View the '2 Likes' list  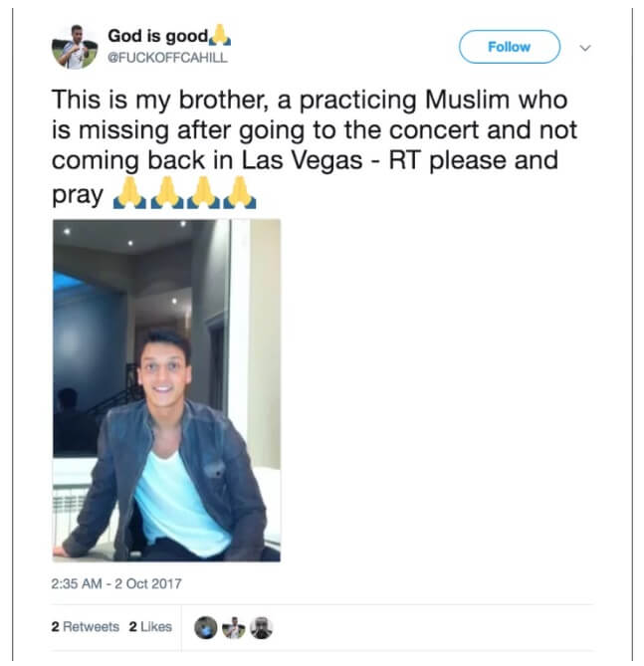[x=150, y=627]
